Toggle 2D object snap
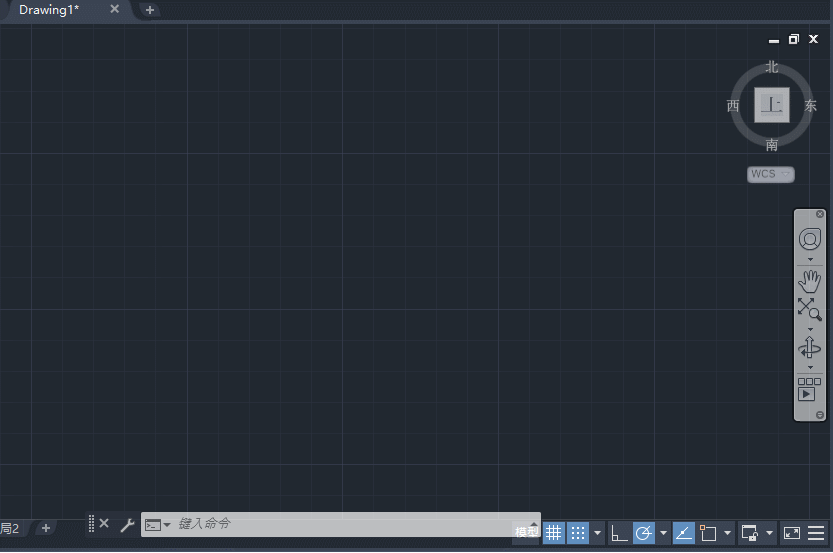The height and width of the screenshot is (553, 833). pyautogui.click(x=708, y=533)
